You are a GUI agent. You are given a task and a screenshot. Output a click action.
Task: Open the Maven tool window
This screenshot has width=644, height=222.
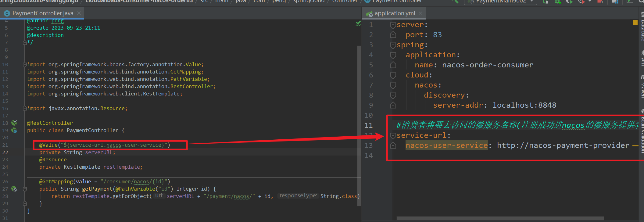(642, 87)
